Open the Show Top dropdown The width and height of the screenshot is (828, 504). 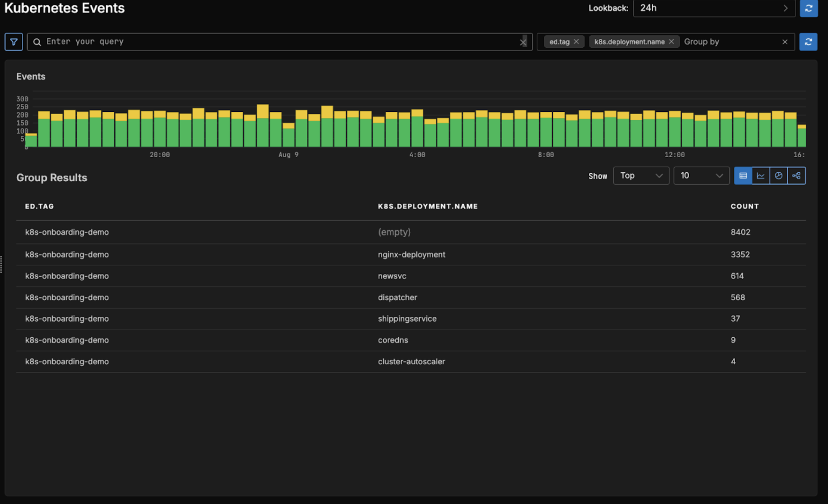point(640,176)
